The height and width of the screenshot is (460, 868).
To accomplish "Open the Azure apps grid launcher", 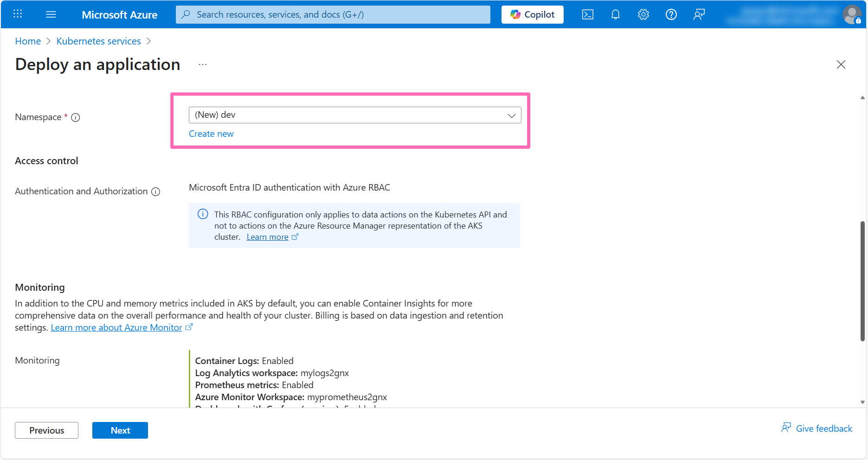I will coord(18,14).
